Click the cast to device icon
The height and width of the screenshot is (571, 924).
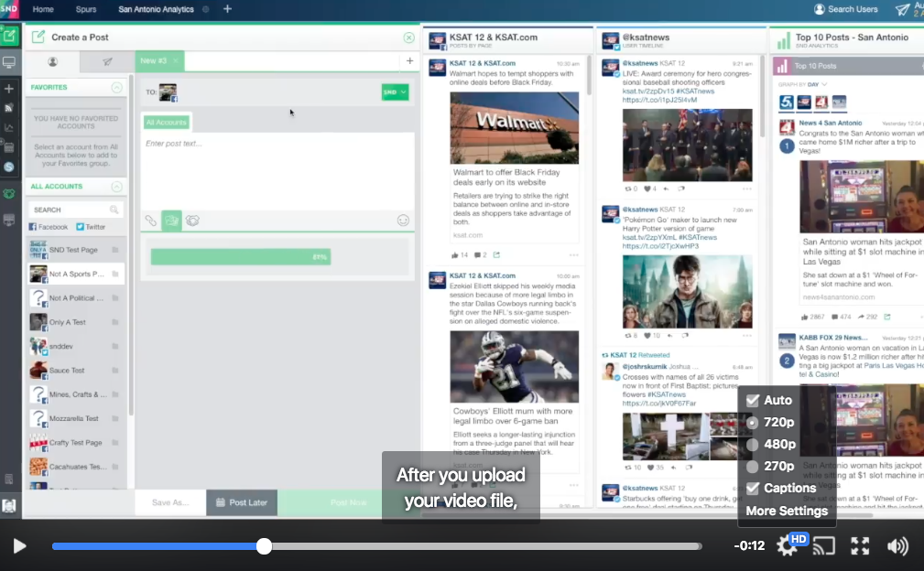(824, 546)
